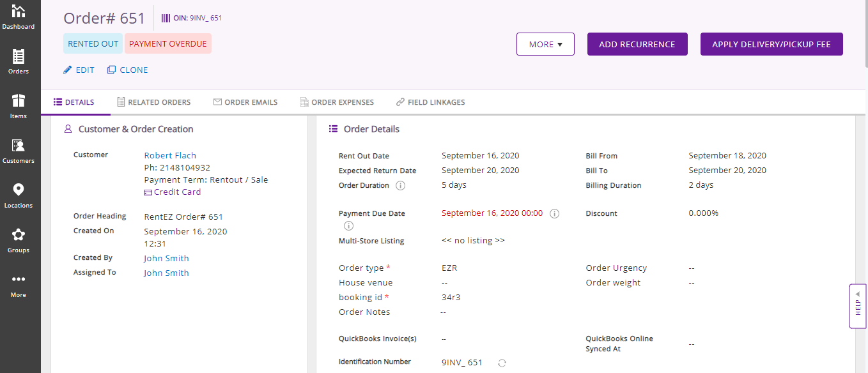868x373 pixels.
Task: Open the Field Linkages tab
Action: [430, 102]
